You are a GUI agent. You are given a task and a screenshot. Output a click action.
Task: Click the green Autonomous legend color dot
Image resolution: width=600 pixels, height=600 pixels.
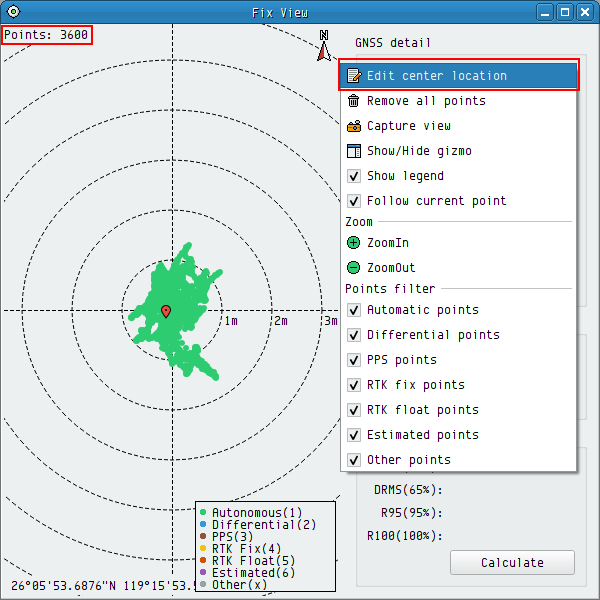coord(203,512)
